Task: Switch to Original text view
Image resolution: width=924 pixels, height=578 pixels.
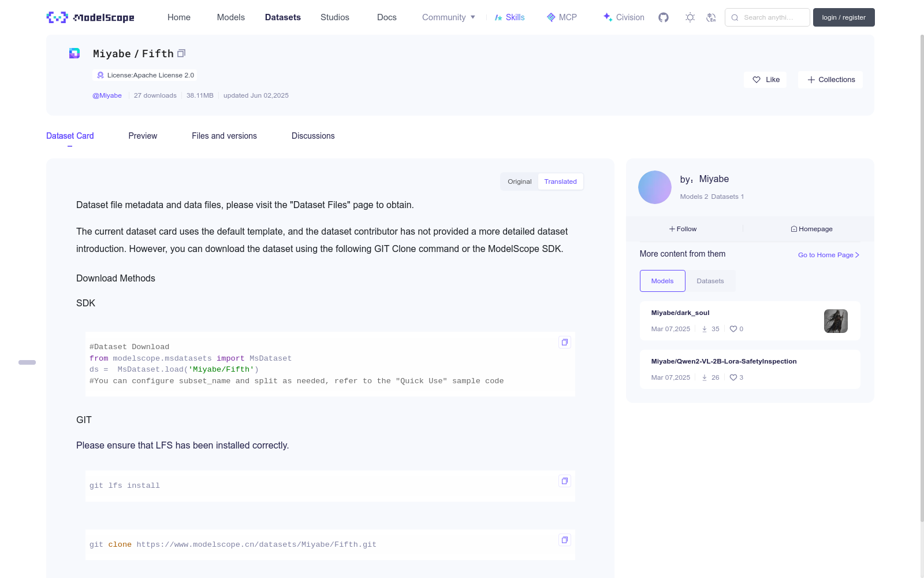Action: pos(520,181)
